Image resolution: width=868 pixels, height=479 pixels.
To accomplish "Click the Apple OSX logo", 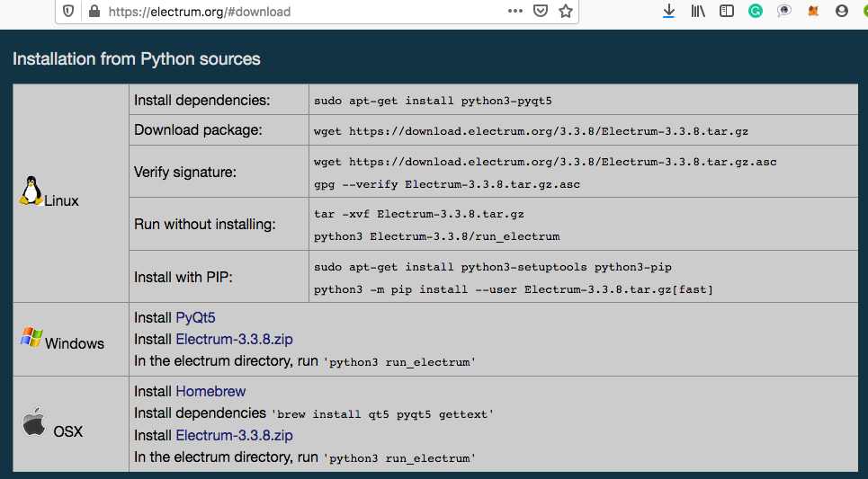I will tap(34, 422).
